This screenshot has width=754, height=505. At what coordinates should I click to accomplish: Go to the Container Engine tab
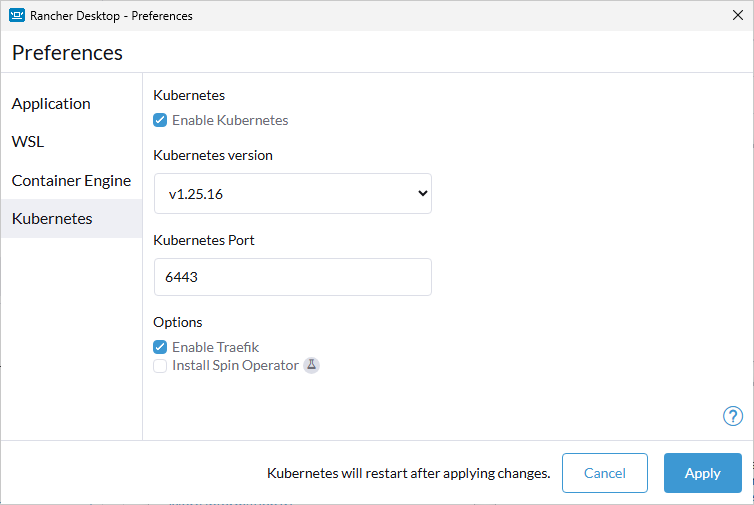point(71,181)
